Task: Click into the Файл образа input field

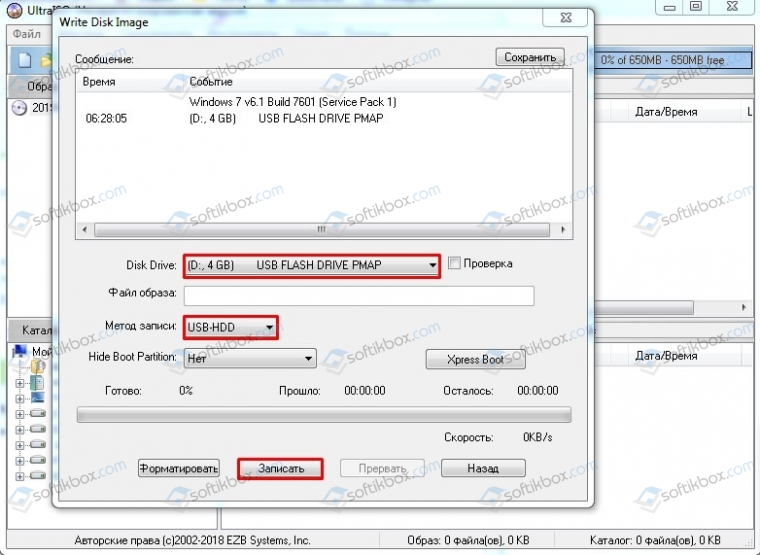Action: (359, 296)
